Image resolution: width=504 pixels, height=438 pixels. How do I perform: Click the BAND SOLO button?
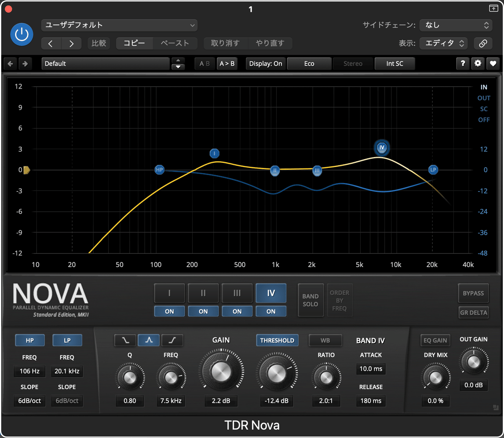[310, 300]
